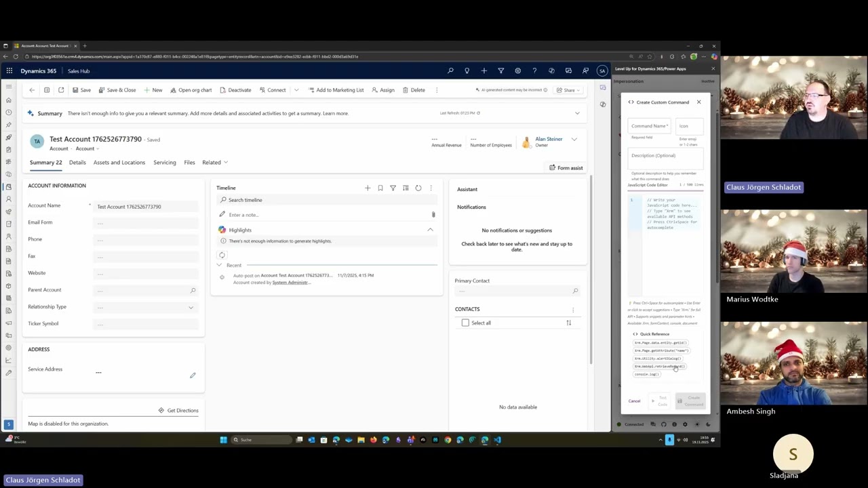Click the Contacts sort arrows icon

569,323
